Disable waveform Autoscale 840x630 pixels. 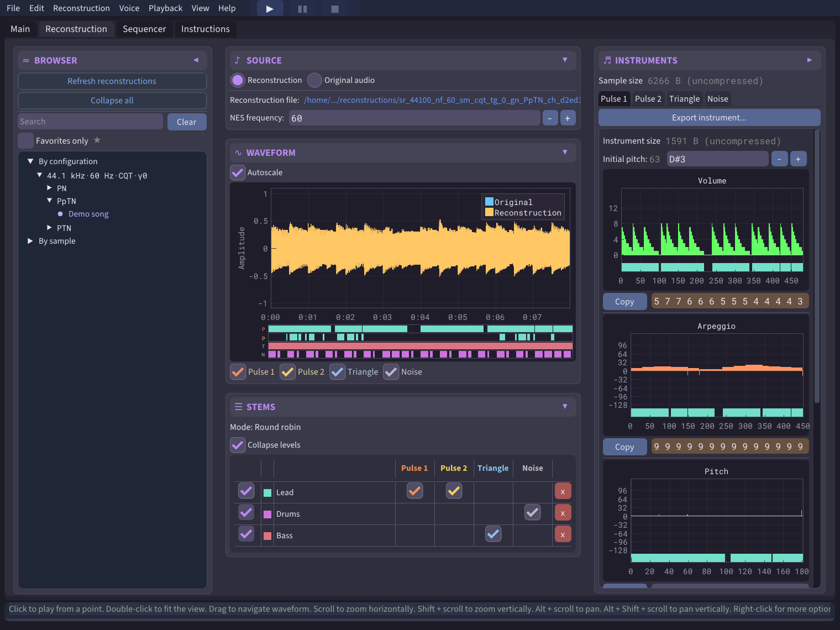[238, 172]
